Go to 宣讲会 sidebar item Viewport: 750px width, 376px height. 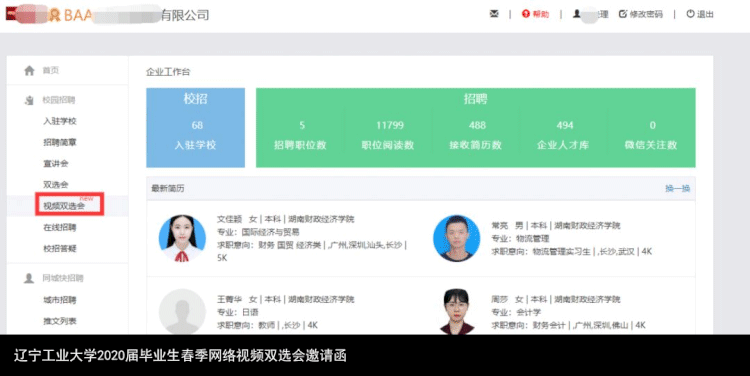coord(55,163)
